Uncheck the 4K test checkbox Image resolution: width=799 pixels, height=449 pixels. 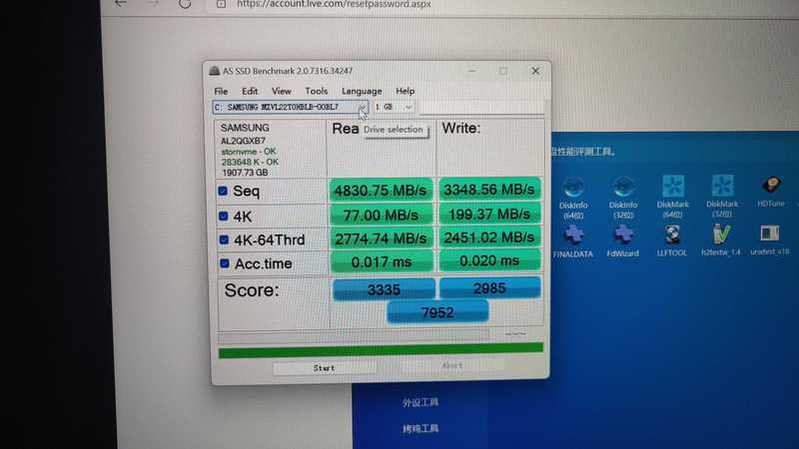tap(223, 216)
